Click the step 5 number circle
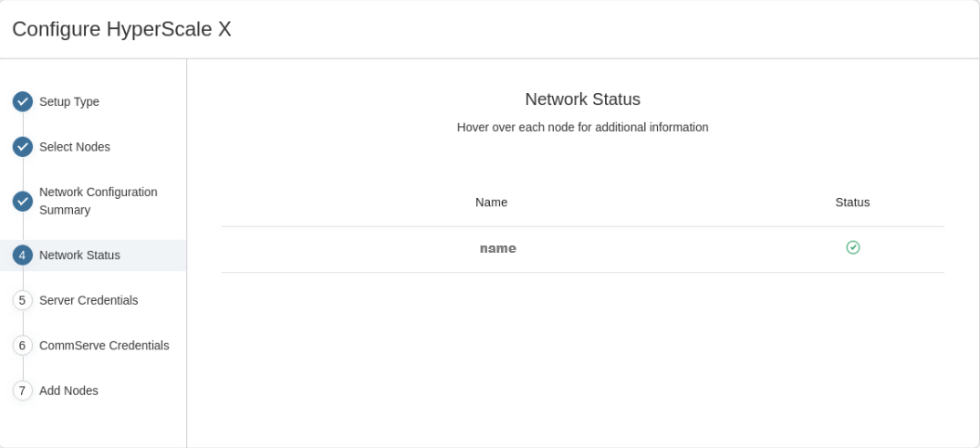 pos(23,300)
